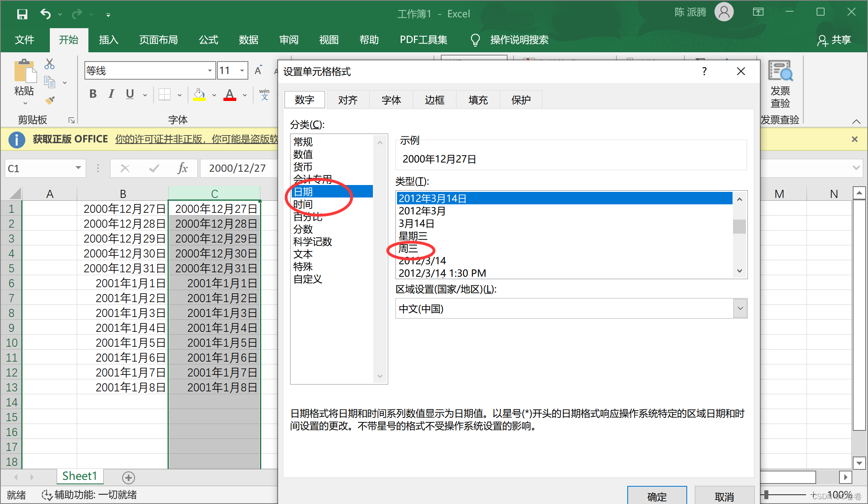
Task: Click the 确定 button
Action: pyautogui.click(x=657, y=496)
